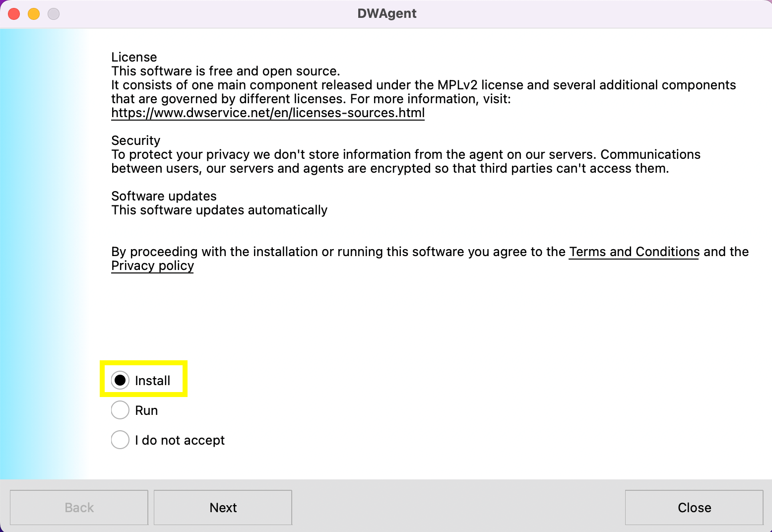Click the 'This software is free and open source' line
This screenshot has width=772, height=532.
225,71
